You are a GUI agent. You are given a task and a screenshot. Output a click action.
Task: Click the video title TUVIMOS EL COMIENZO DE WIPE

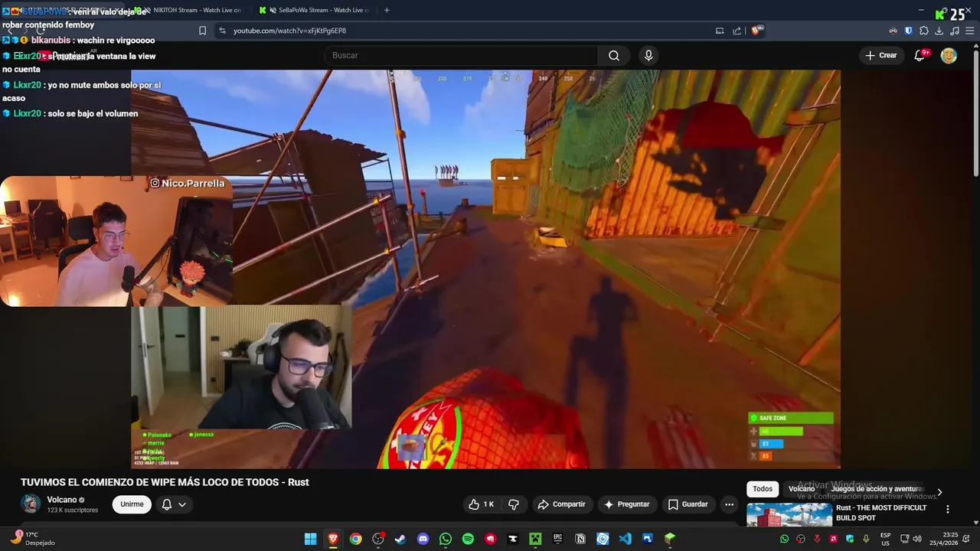[x=165, y=482]
